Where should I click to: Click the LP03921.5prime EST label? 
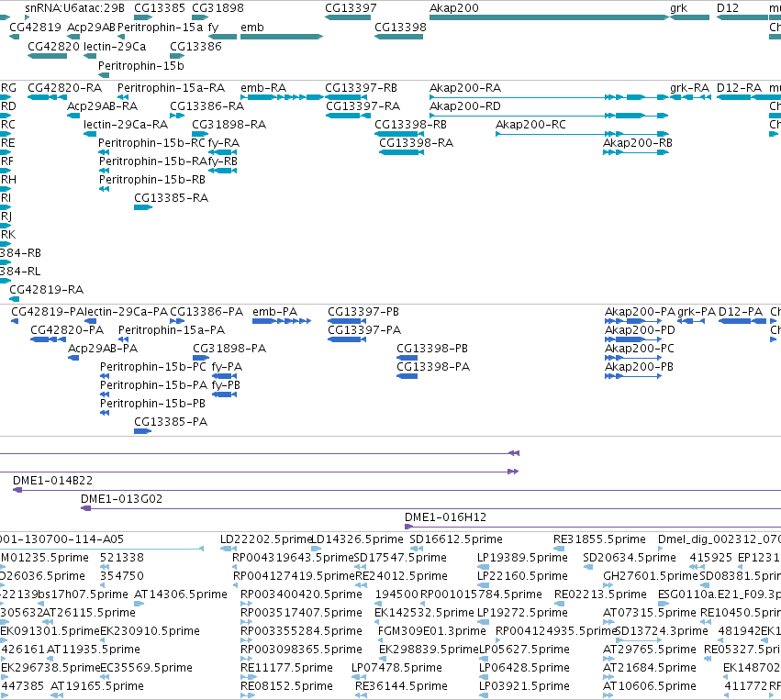524,686
